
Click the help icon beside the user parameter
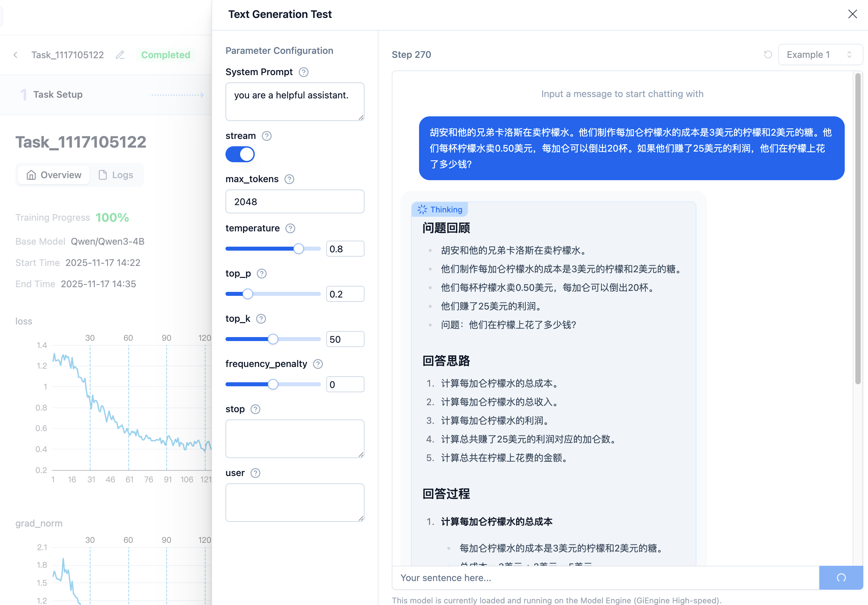[255, 473]
